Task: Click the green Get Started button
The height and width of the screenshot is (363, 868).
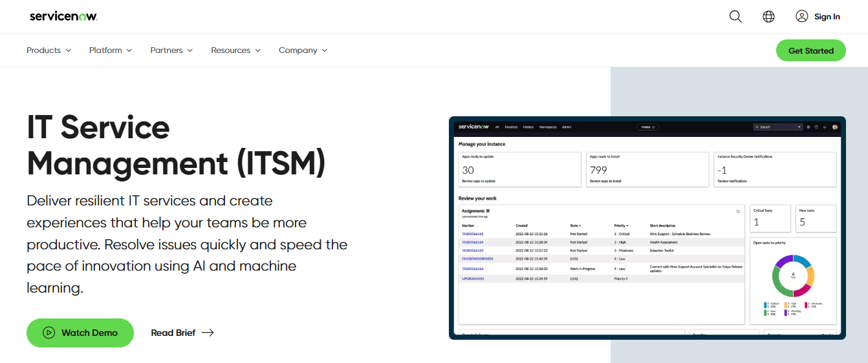Action: [811, 50]
